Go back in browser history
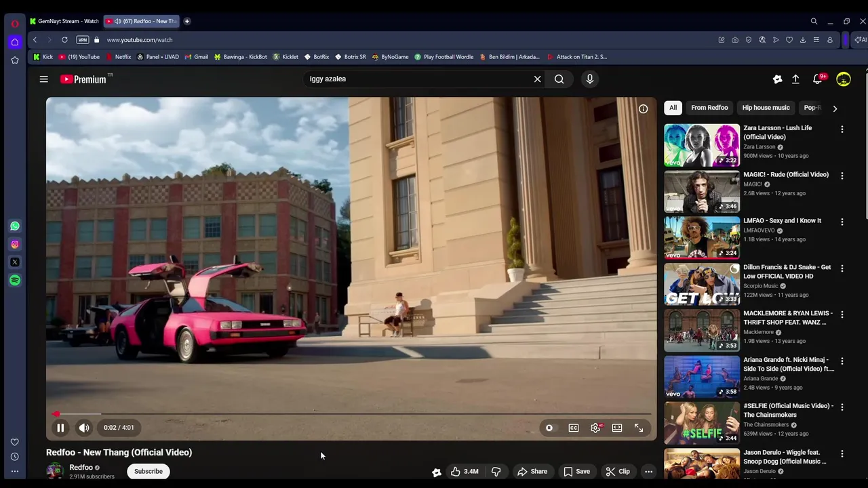The width and height of the screenshot is (868, 488). (x=35, y=40)
